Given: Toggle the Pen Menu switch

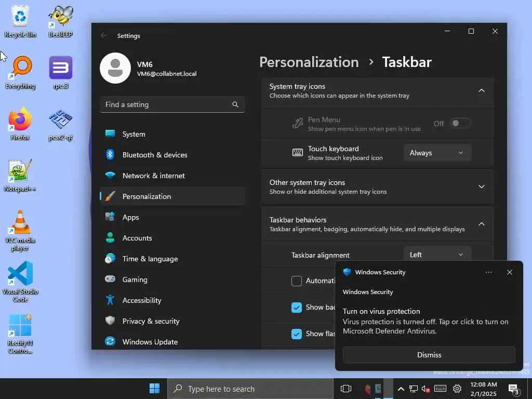Looking at the screenshot, I should pos(460,123).
